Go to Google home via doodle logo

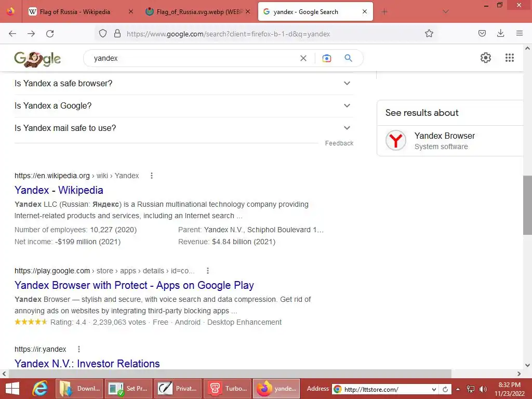[37, 59]
